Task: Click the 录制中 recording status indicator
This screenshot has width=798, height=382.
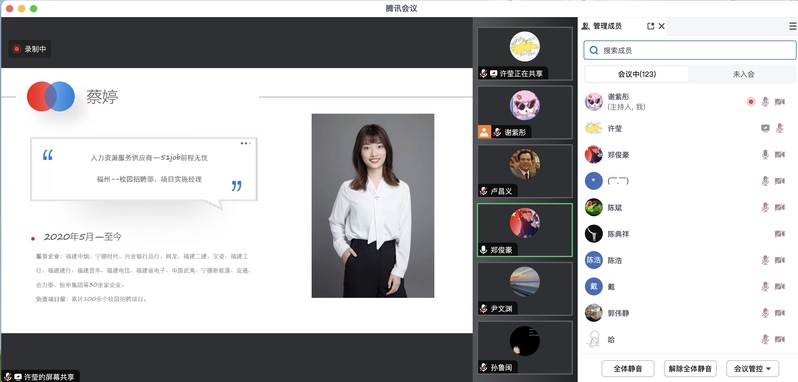Action: (30, 49)
